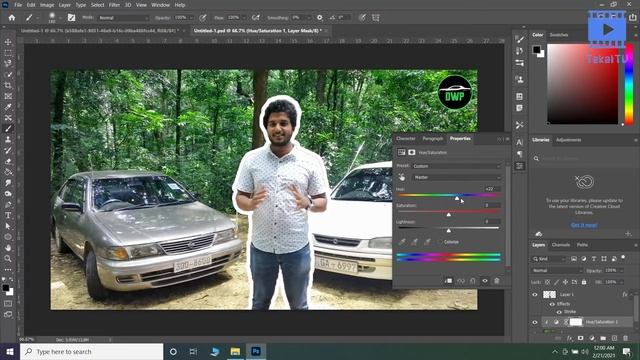Lock all on the selected layer
The height and width of the screenshot is (360, 640).
click(x=584, y=282)
